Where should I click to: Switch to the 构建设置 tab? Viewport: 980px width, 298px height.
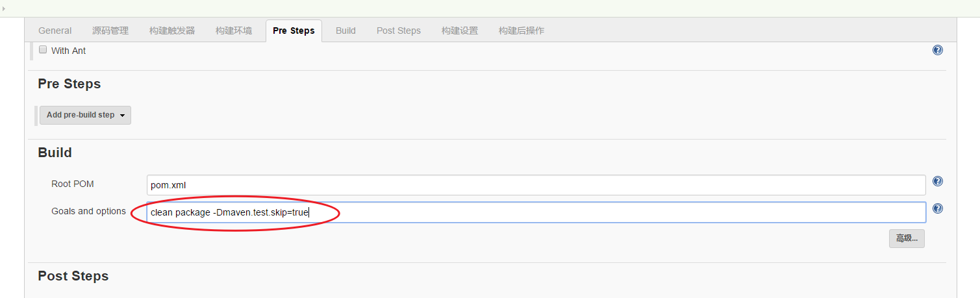click(x=460, y=31)
